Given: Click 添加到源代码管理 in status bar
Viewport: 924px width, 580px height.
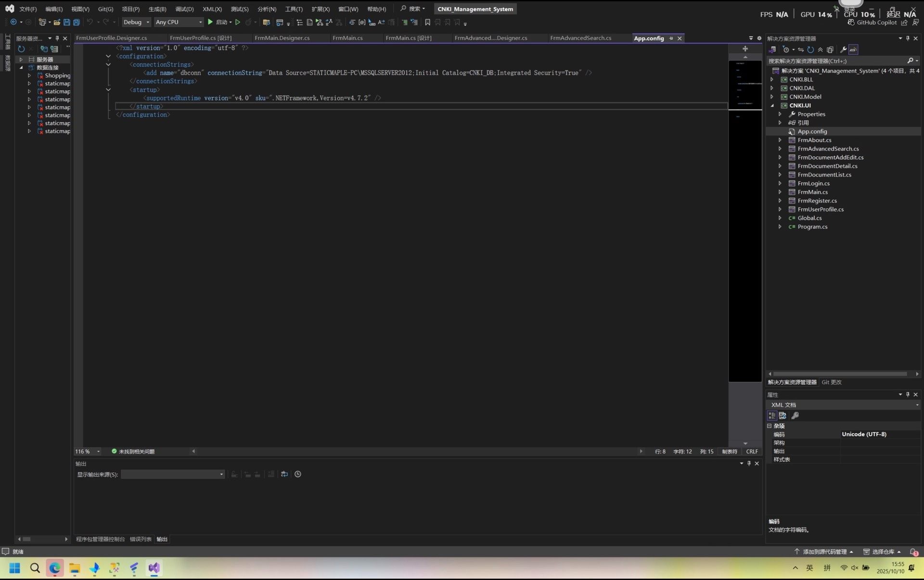Looking at the screenshot, I should [x=824, y=552].
